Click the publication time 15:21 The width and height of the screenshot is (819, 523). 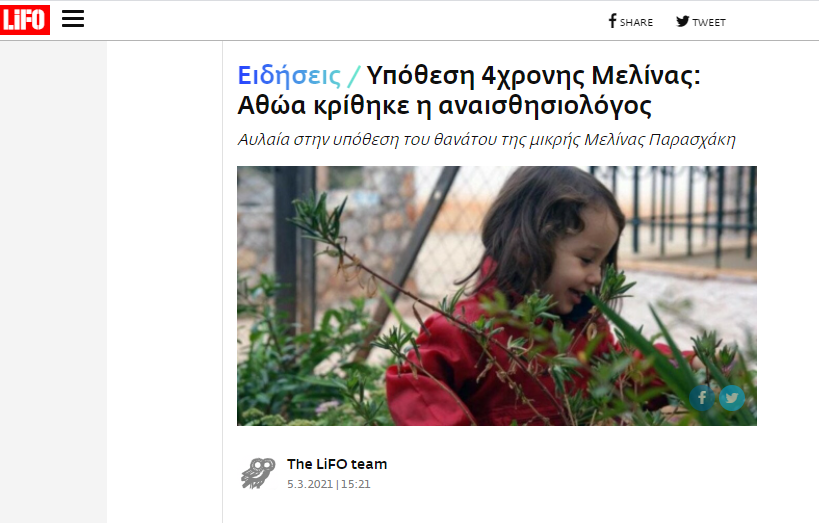[x=356, y=484]
